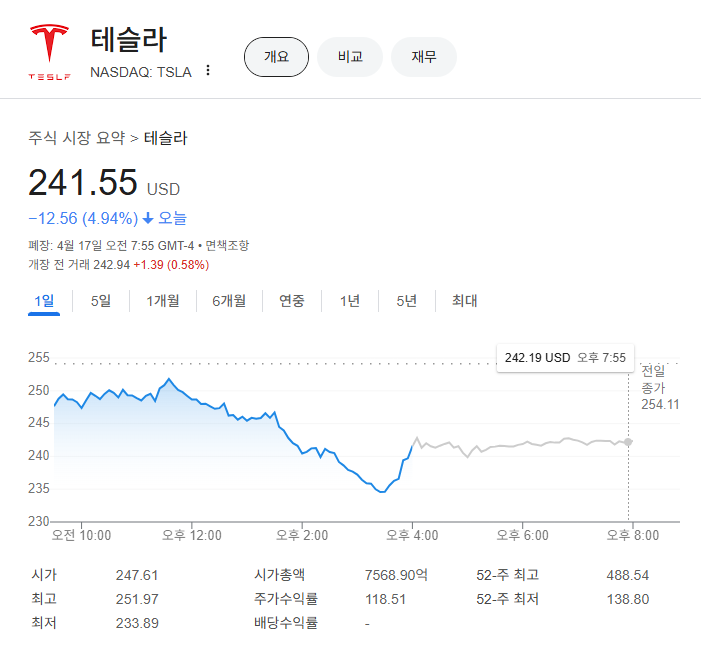The image size is (701, 647).
Task: Click the 최고 value 251.97
Action: tap(137, 599)
